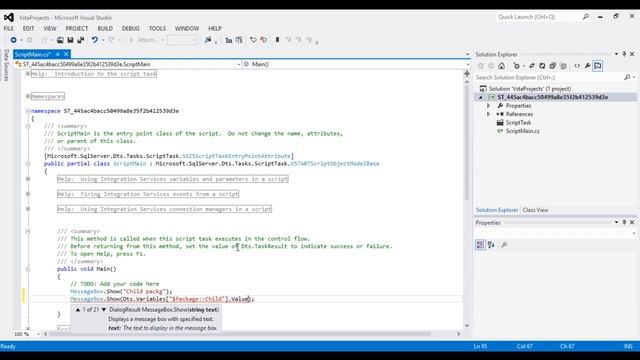Select the ScriptMain.cs editor tab
Image resolution: width=640 pixels, height=360 pixels.
click(x=33, y=54)
